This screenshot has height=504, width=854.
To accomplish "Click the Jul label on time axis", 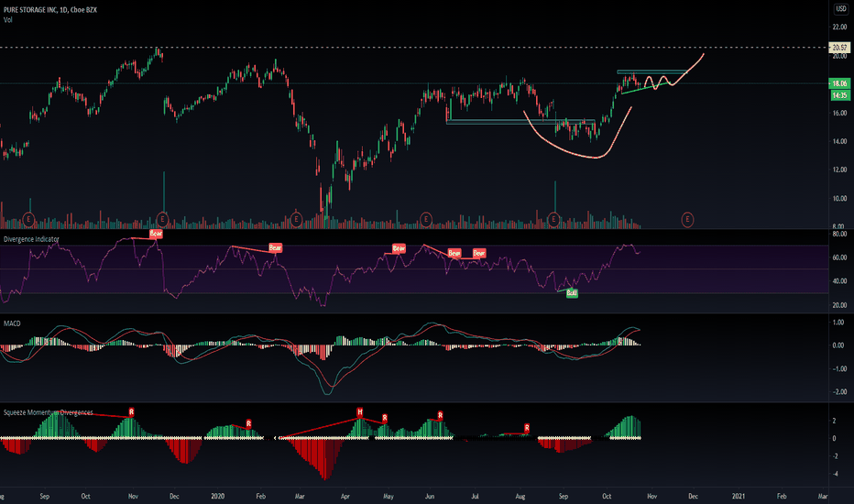I will (x=475, y=497).
